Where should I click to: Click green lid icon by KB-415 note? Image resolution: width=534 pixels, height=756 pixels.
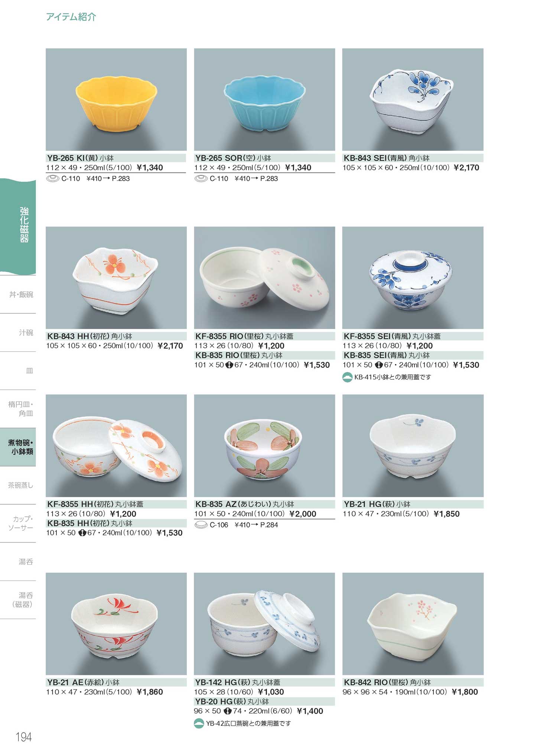point(347,377)
